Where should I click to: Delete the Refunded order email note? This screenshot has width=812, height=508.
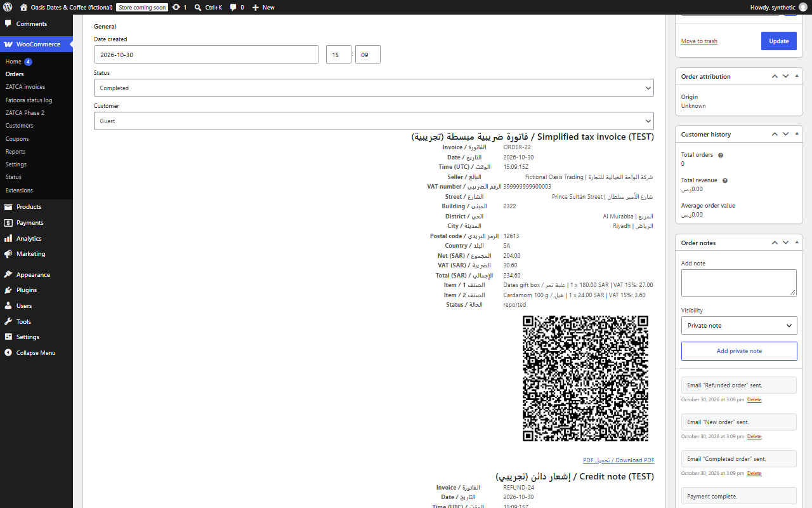tap(754, 400)
